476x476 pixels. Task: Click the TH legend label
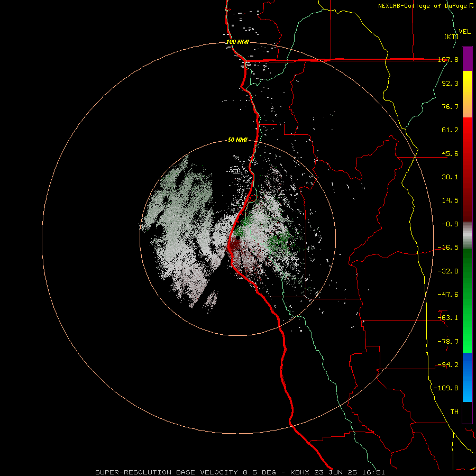(454, 412)
